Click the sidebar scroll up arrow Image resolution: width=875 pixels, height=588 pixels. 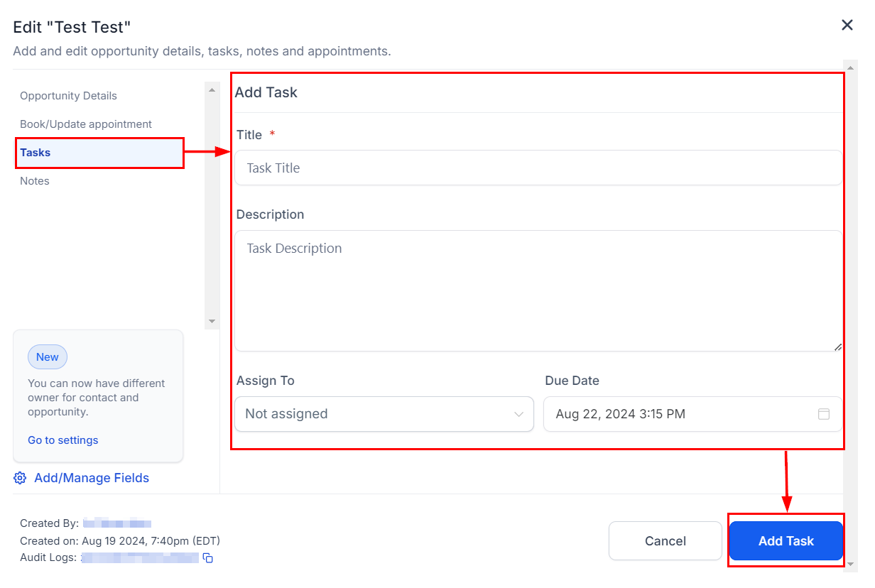[x=212, y=90]
